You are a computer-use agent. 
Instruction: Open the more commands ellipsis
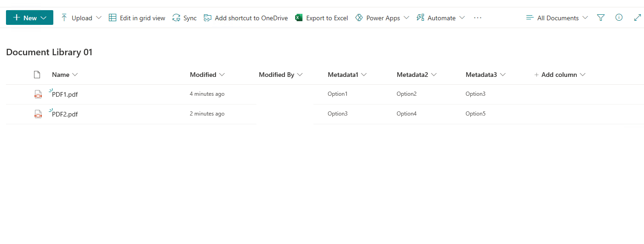pos(478,18)
